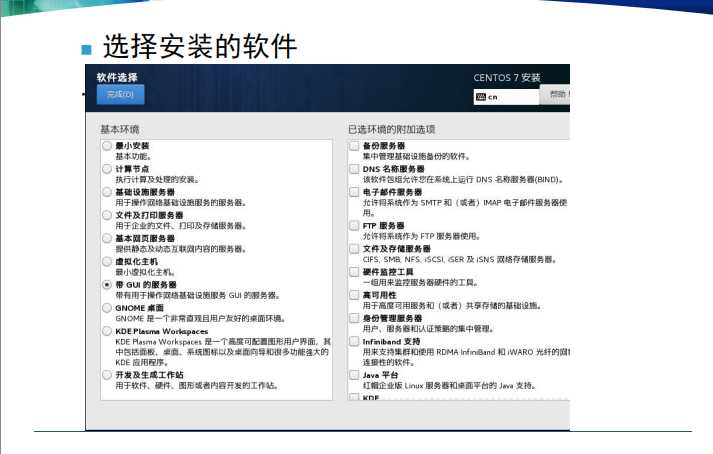Check the 身份管理服务器 checkbox
The image size is (713, 454).
(x=354, y=318)
